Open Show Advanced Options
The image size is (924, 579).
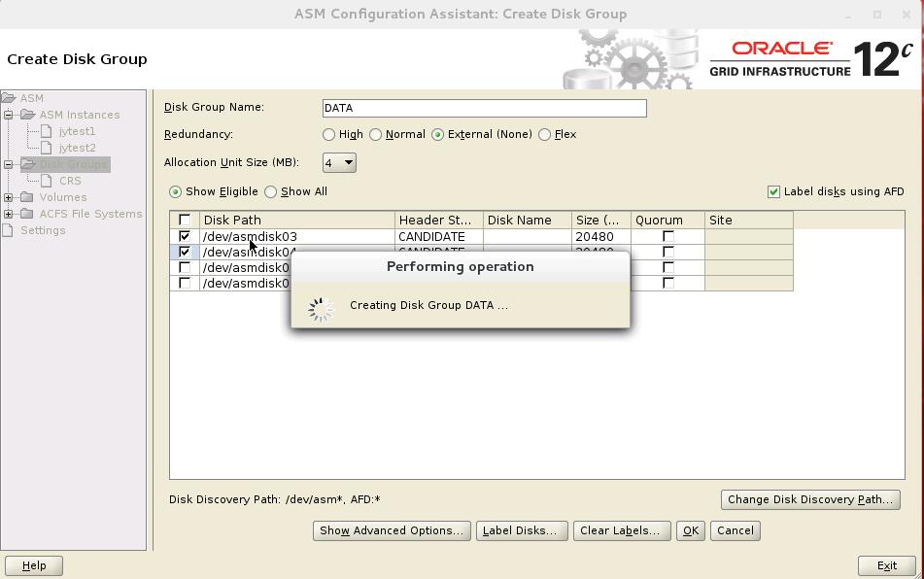[x=392, y=530]
